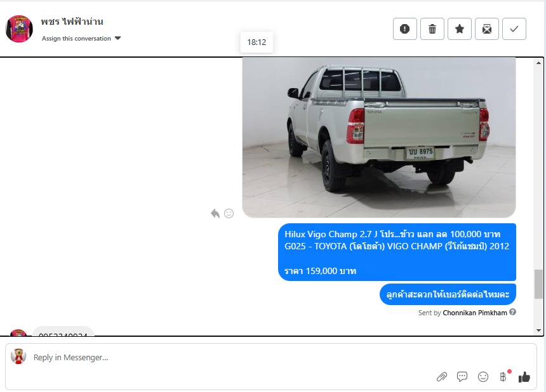Open baht payment request icon
This screenshot has height=392, width=546.
(x=504, y=376)
